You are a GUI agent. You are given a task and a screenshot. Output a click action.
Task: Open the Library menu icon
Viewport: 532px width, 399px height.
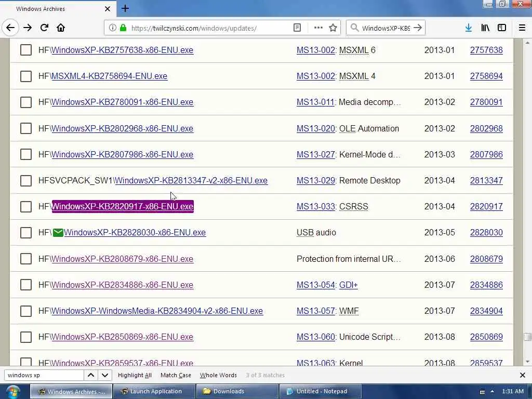[485, 28]
